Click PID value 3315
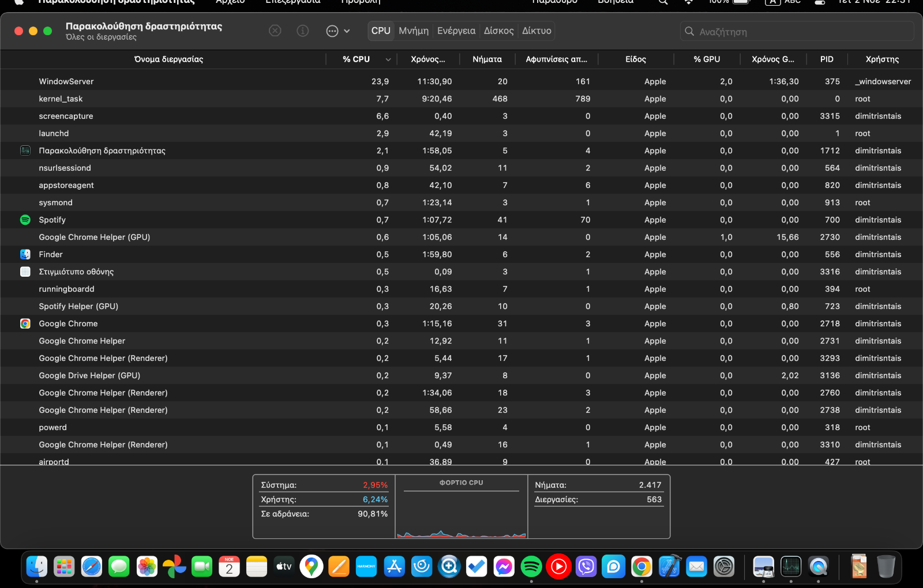This screenshot has height=588, width=923. [x=830, y=116]
